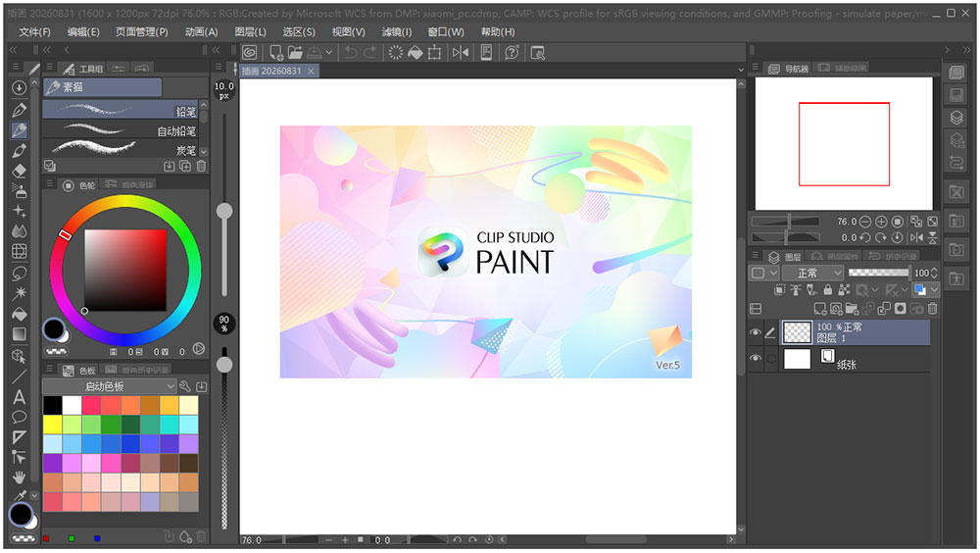Viewport: 980px width, 553px height.
Task: Select the Blend tool droplets icon
Action: pos(19,230)
